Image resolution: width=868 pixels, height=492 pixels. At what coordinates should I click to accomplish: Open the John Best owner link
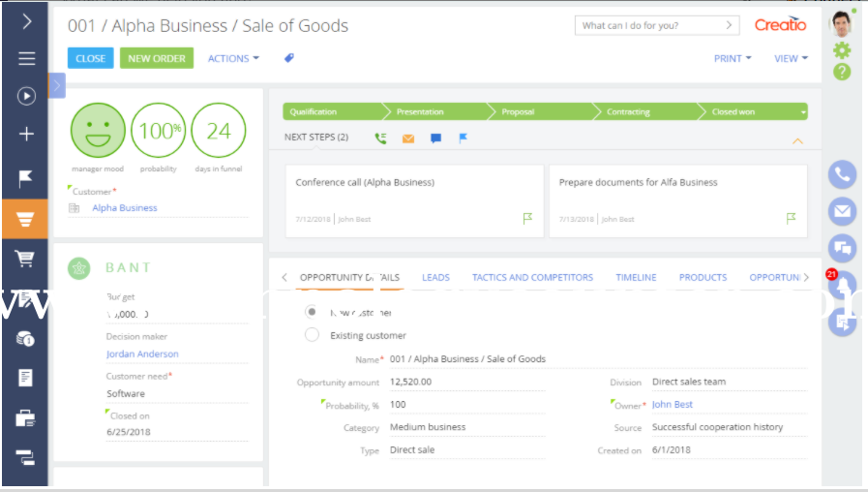tap(672, 405)
